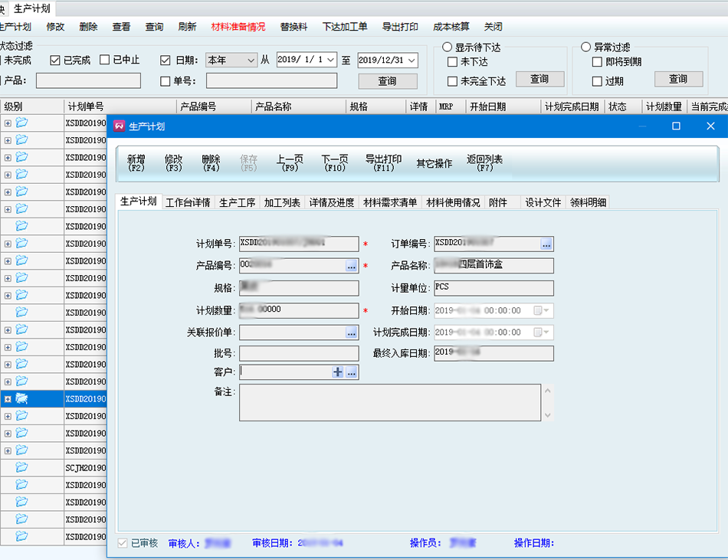Click 删除 (F4) toolbar button
The height and width of the screenshot is (560, 728).
click(x=211, y=163)
